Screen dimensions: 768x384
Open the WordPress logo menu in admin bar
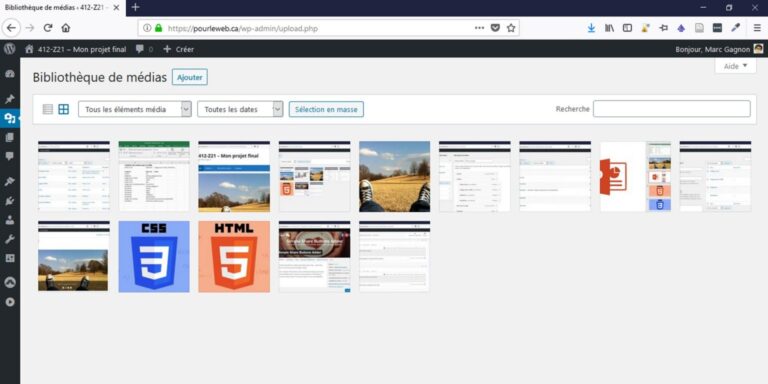10,49
